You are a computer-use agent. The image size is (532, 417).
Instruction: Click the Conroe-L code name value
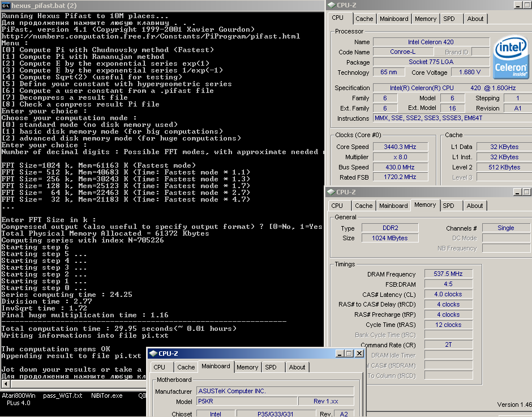(403, 52)
